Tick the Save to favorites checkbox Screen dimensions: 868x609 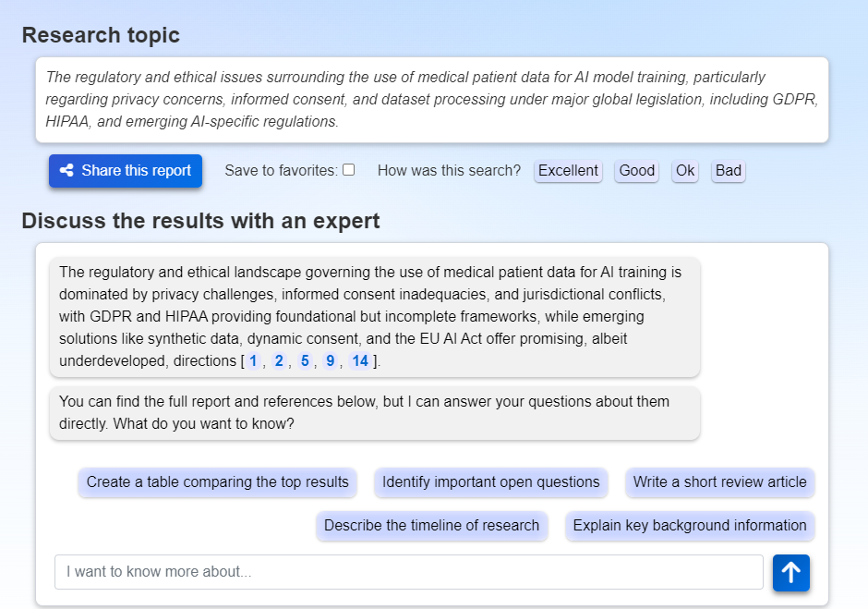349,169
